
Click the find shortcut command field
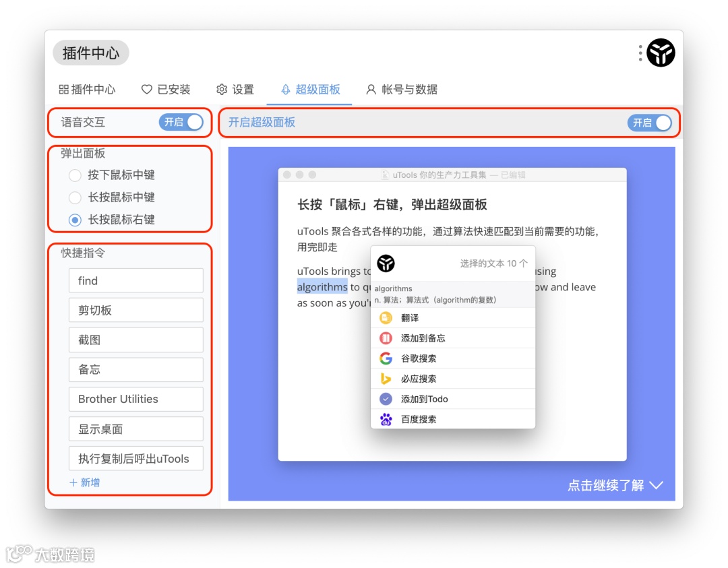136,280
